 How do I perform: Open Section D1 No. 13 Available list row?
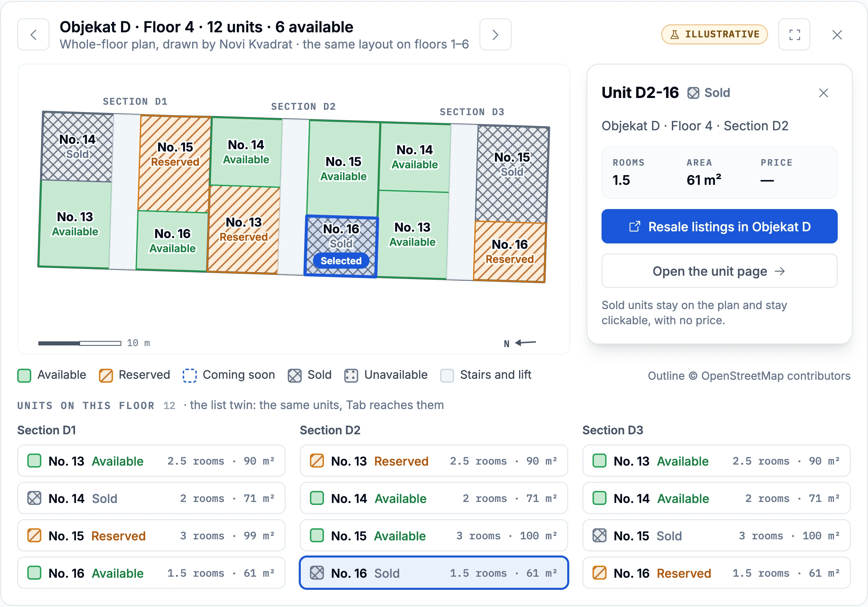pos(151,461)
